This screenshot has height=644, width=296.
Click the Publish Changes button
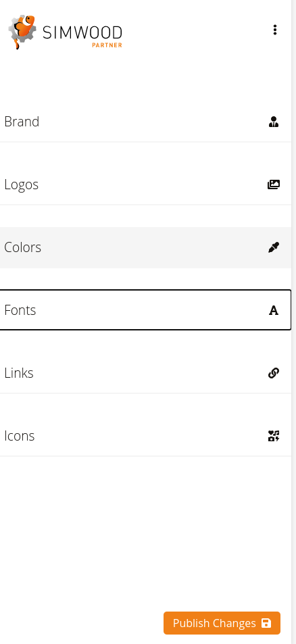click(222, 623)
